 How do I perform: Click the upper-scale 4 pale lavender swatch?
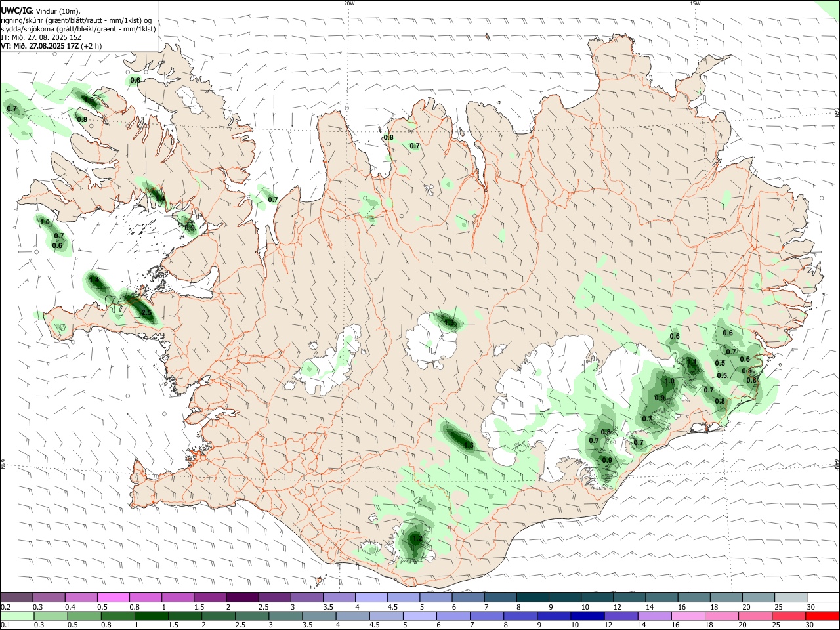371,597
